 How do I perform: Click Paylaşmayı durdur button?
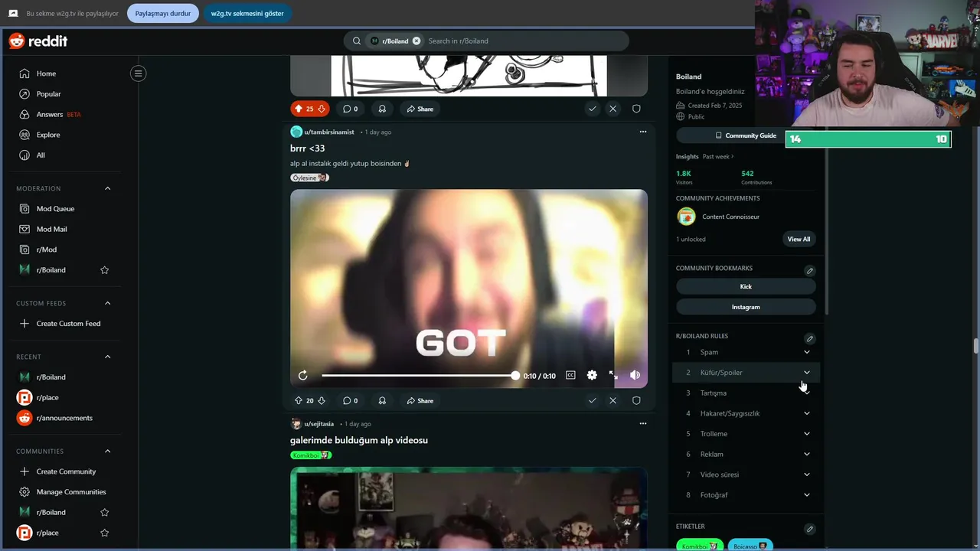[163, 13]
